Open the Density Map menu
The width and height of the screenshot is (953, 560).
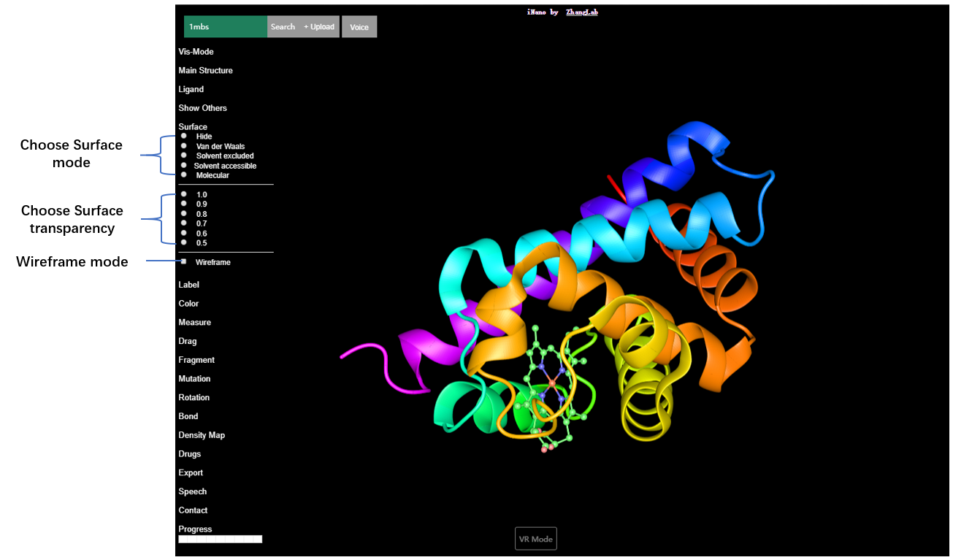click(202, 435)
